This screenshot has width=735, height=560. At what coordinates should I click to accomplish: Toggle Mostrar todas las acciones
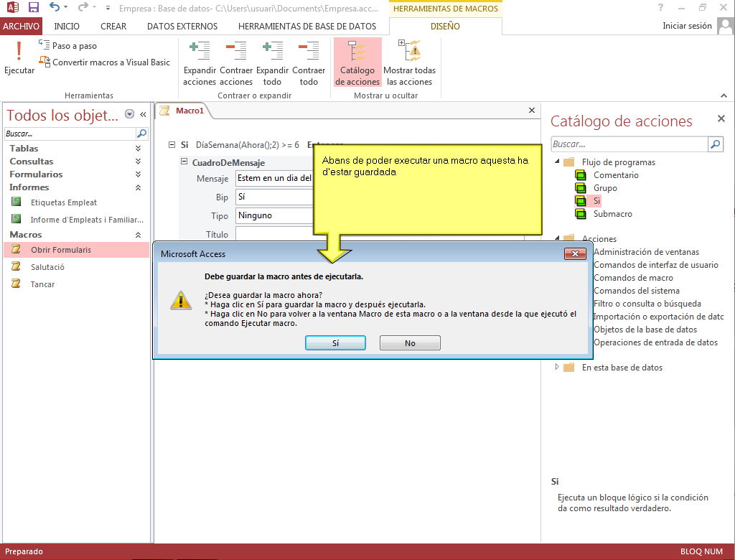tap(409, 63)
